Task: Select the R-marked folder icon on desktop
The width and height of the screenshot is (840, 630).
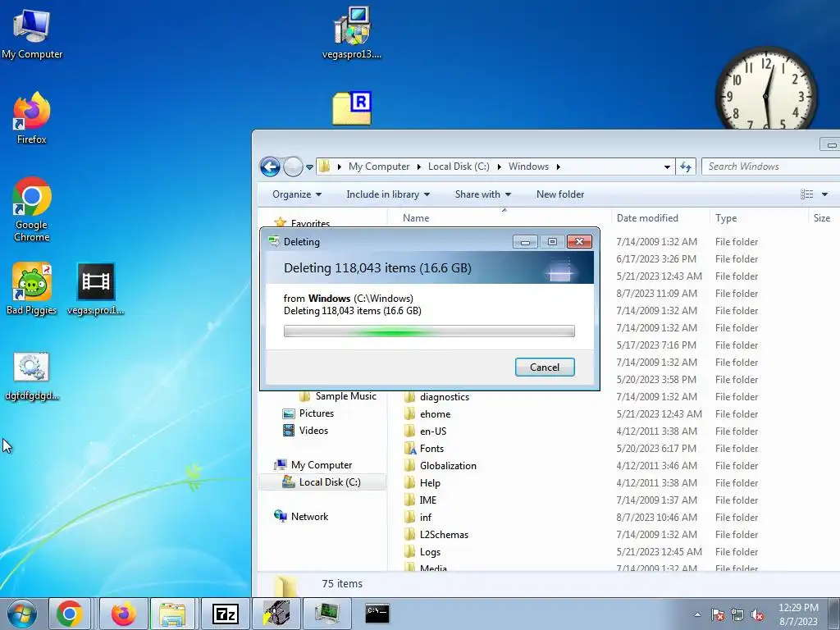Action: point(351,108)
